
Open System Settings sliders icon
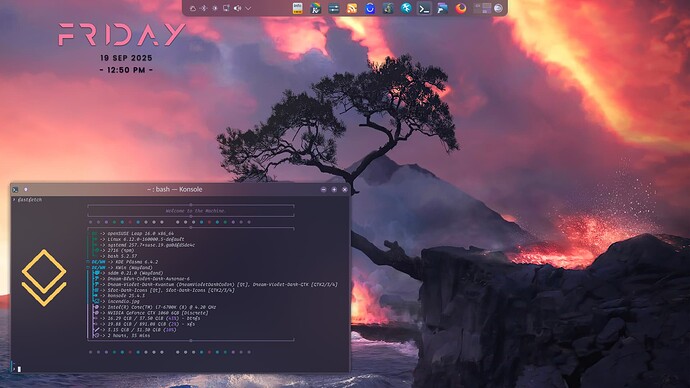tap(334, 8)
